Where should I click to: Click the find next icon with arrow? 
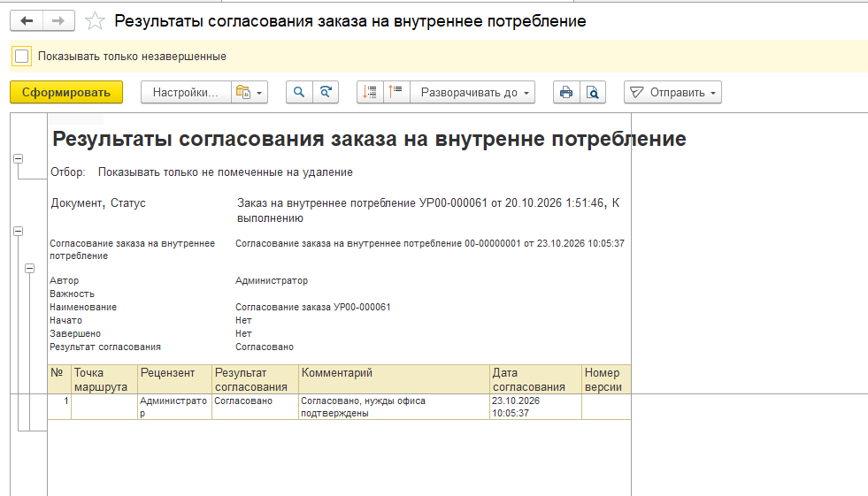pyautogui.click(x=326, y=92)
